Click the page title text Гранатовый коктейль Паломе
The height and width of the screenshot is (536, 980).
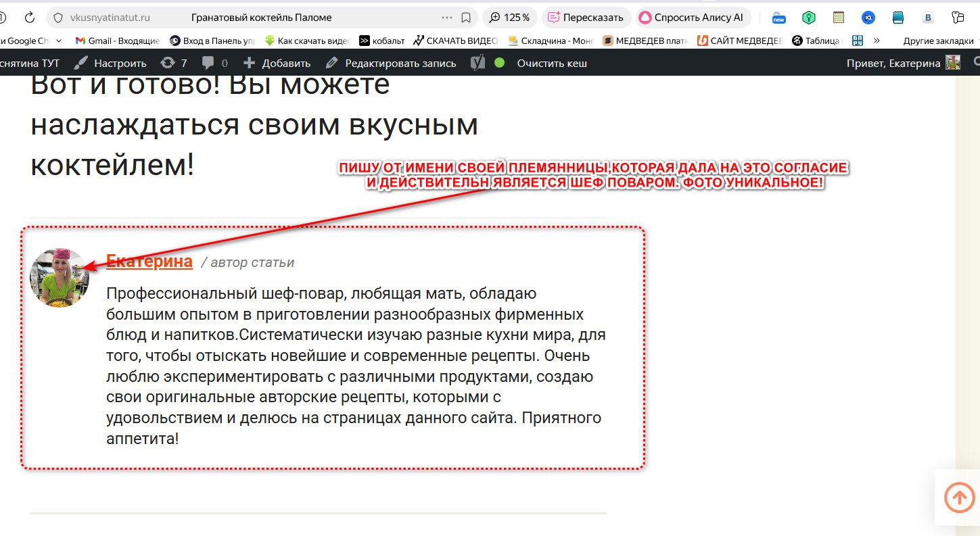262,18
